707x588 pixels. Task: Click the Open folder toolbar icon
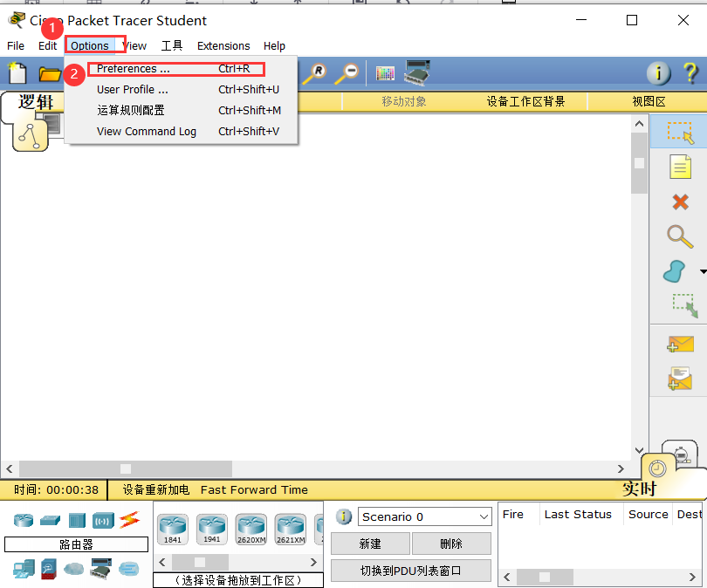50,73
